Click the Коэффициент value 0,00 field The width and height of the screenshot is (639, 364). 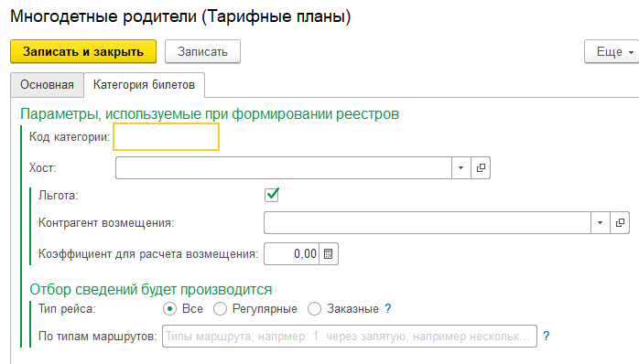(x=291, y=254)
